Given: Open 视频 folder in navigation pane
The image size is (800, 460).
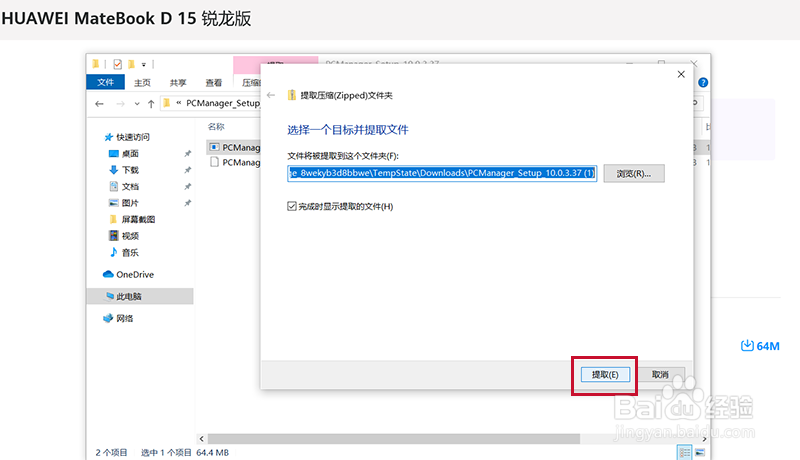Looking at the screenshot, I should pyautogui.click(x=130, y=236).
